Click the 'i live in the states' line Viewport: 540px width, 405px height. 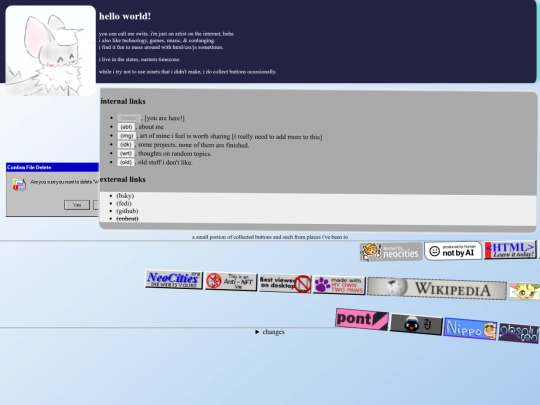point(139,59)
